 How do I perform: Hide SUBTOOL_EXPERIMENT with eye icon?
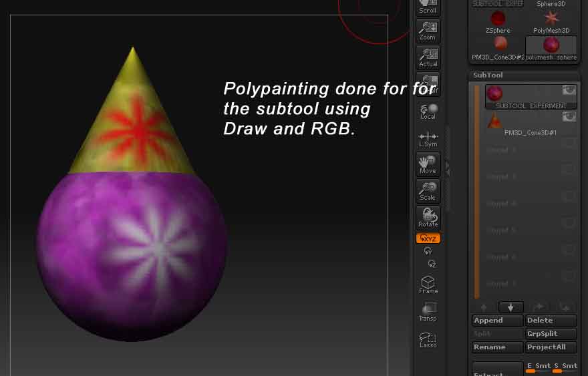[569, 90]
